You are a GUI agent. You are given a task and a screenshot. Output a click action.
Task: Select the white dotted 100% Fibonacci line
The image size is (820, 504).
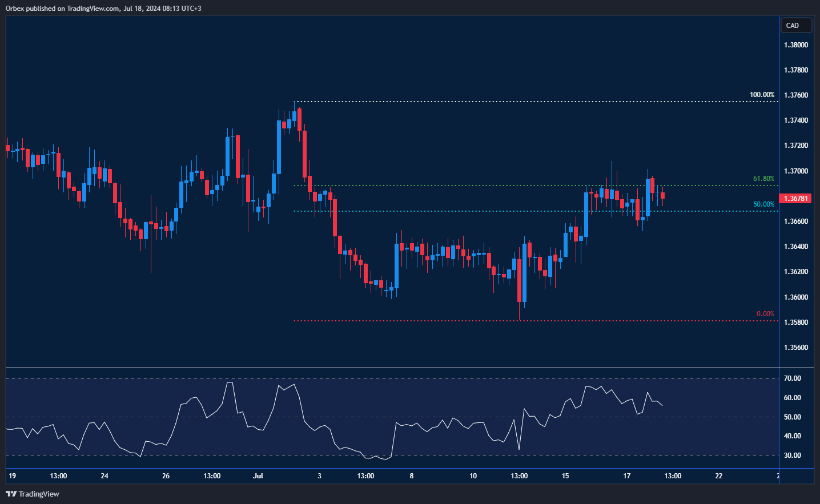pos(514,102)
